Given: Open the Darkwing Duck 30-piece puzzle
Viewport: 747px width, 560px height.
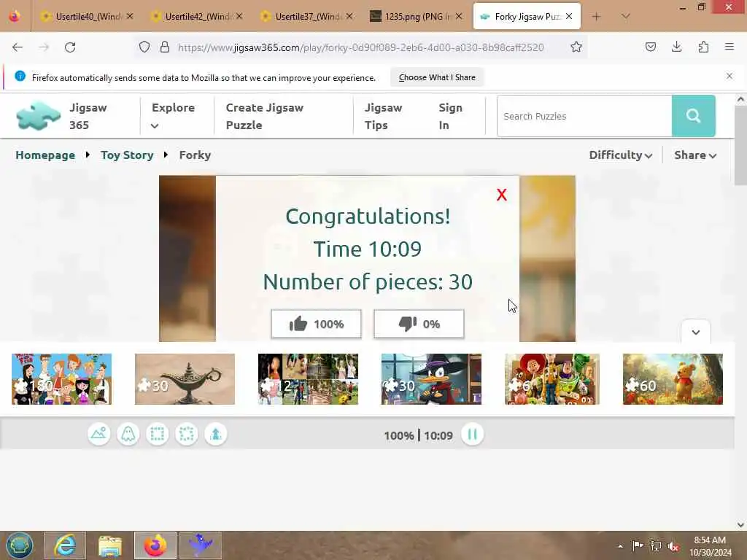Looking at the screenshot, I should click(431, 379).
